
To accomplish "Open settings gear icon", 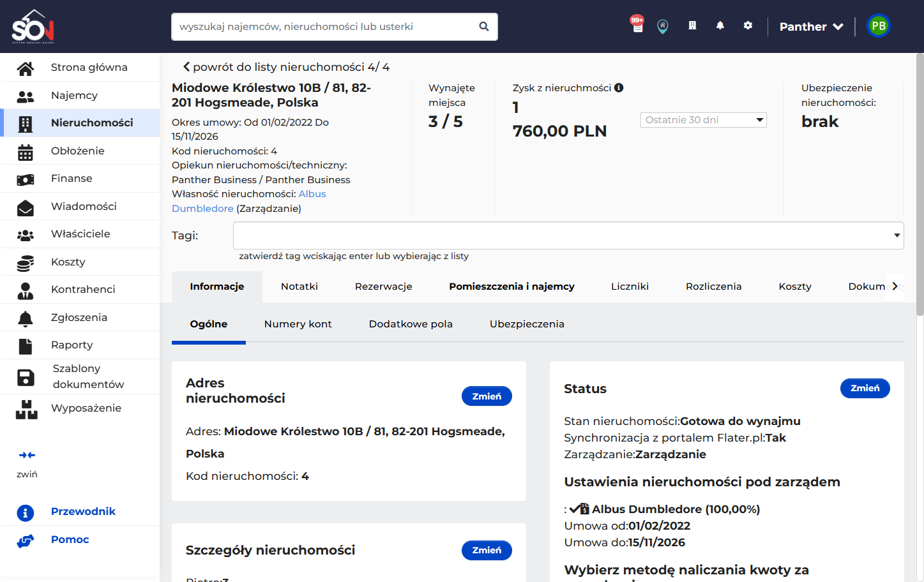I will 748,26.
